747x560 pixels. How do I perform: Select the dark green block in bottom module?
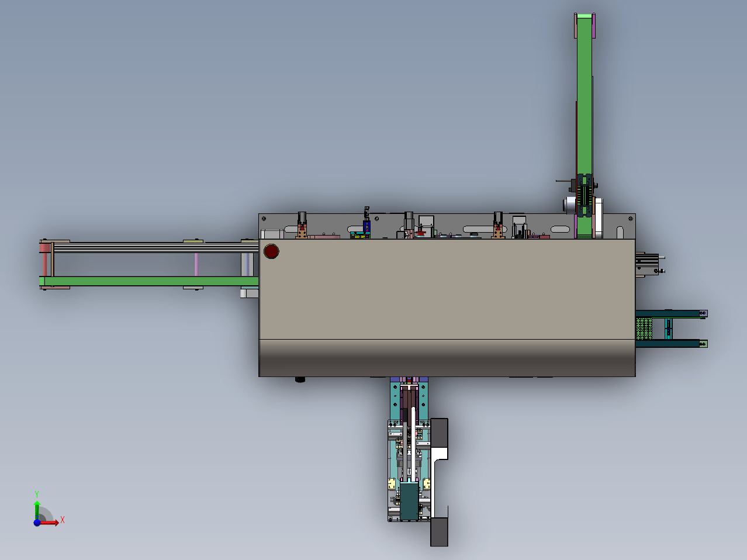409,502
